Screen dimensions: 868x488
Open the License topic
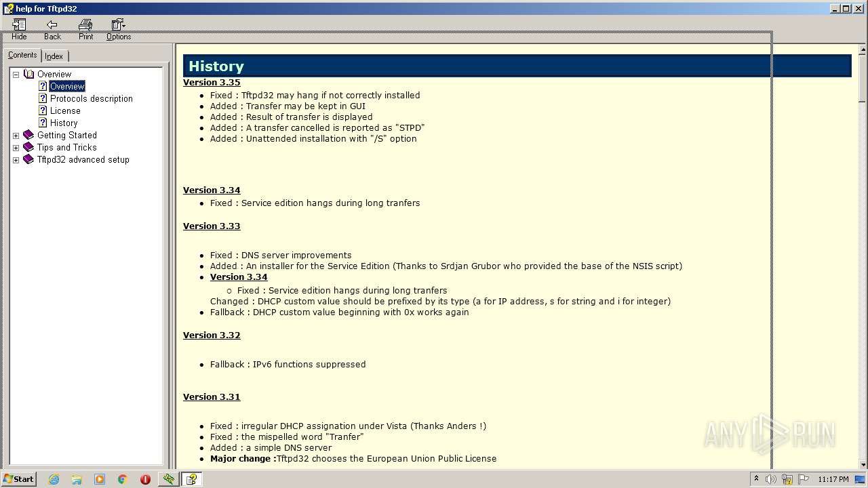[65, 110]
